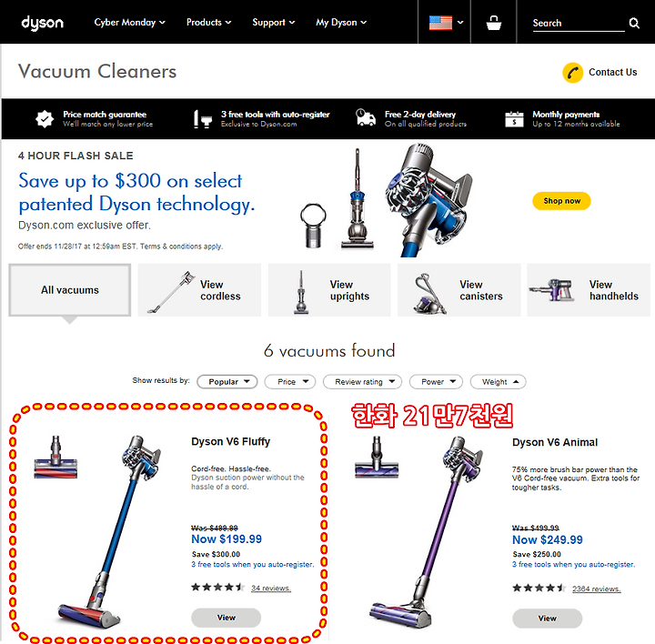
Task: Click the yellow Shop now button
Action: tap(561, 201)
